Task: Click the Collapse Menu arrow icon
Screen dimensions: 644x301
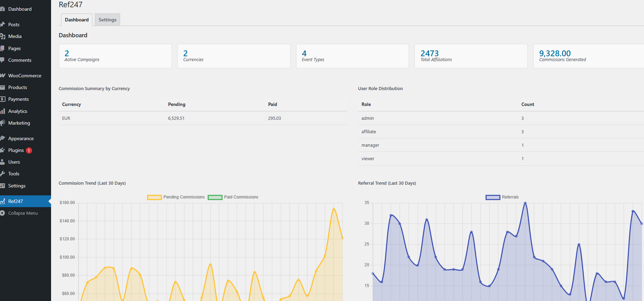Action: pos(2,213)
